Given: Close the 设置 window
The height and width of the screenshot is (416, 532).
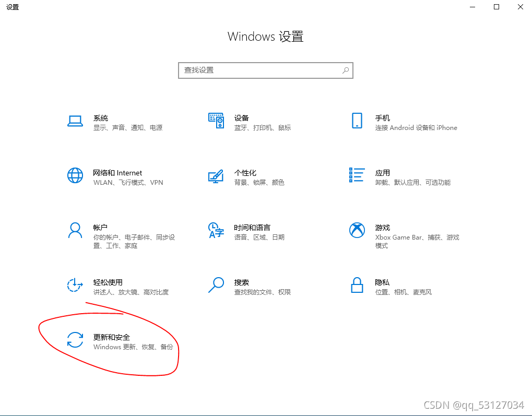Looking at the screenshot, I should tap(520, 7).
